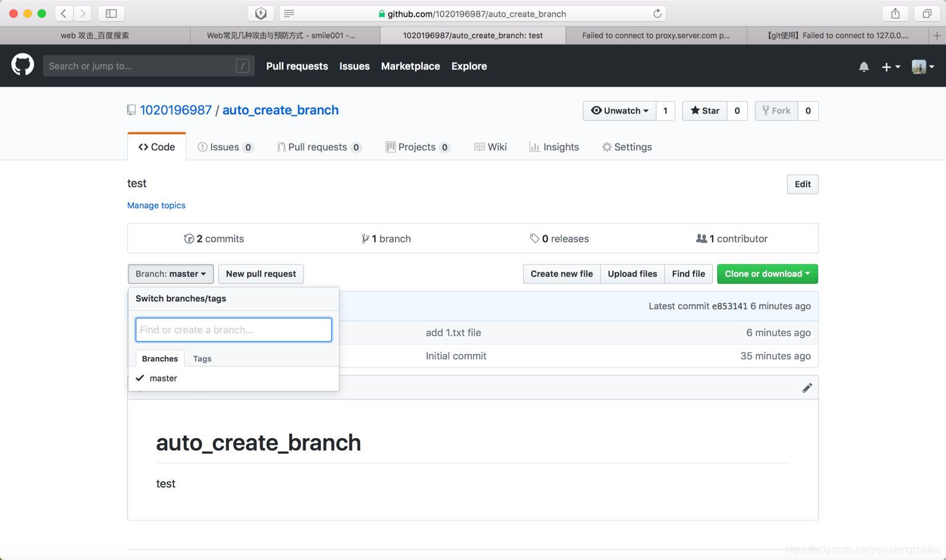Open the 'Initial commit' message link

(456, 355)
